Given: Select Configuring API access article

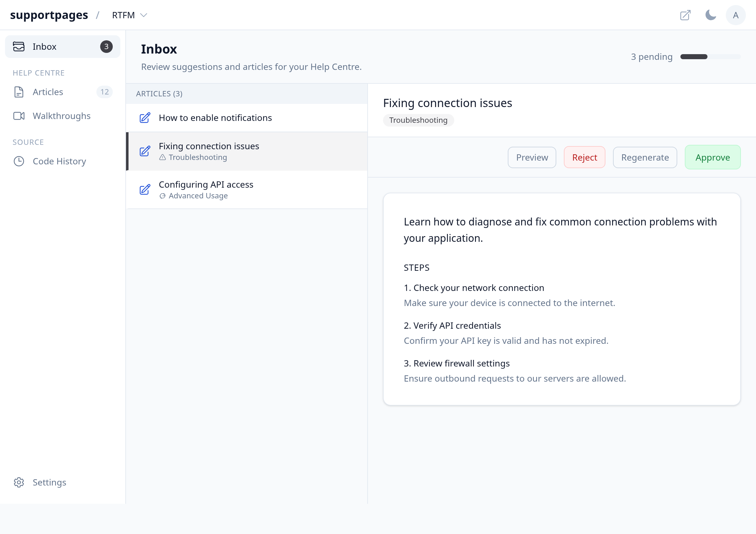Looking at the screenshot, I should click(x=247, y=190).
